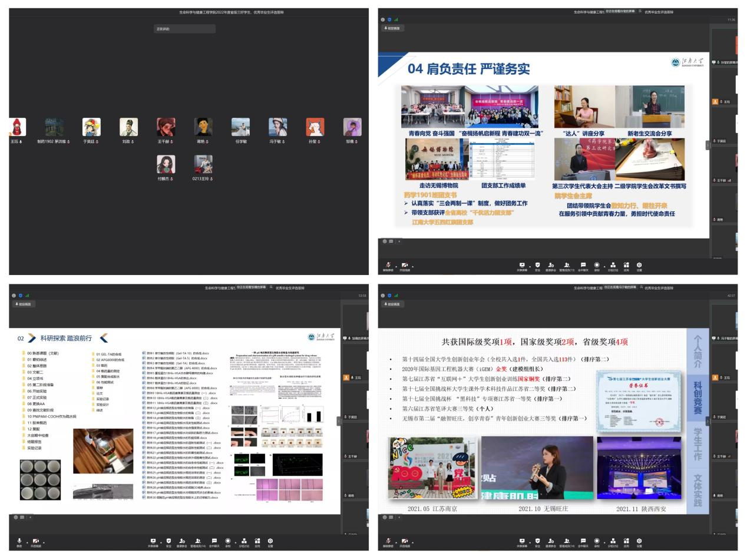The height and width of the screenshot is (560, 747).
Task: Click 锁定画面 button in the bottom-left window
Action: point(24,304)
